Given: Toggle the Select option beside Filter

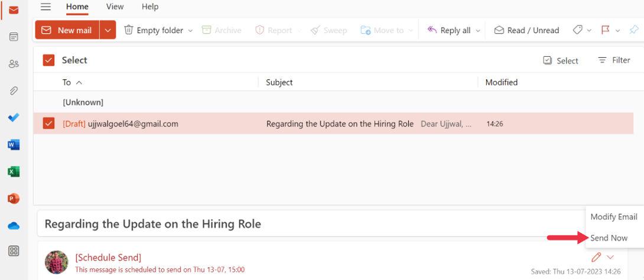Looking at the screenshot, I should 561,60.
